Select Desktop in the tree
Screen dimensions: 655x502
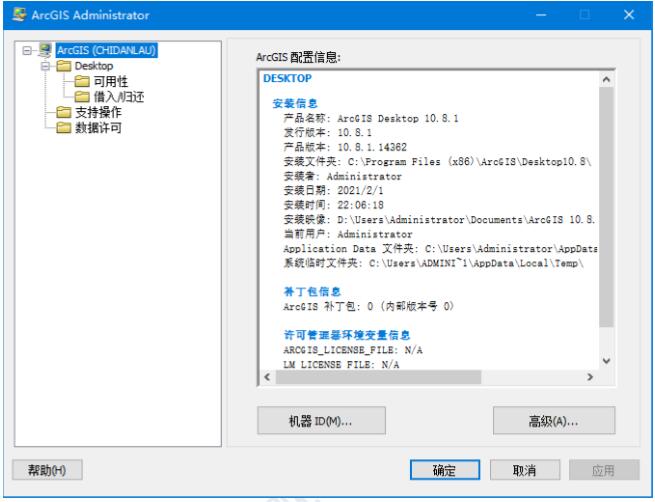94,66
